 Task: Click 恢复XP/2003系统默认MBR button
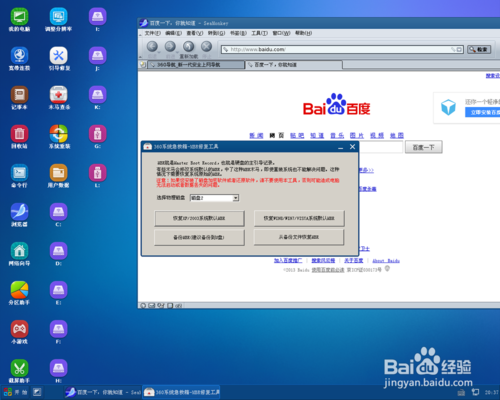click(x=199, y=218)
